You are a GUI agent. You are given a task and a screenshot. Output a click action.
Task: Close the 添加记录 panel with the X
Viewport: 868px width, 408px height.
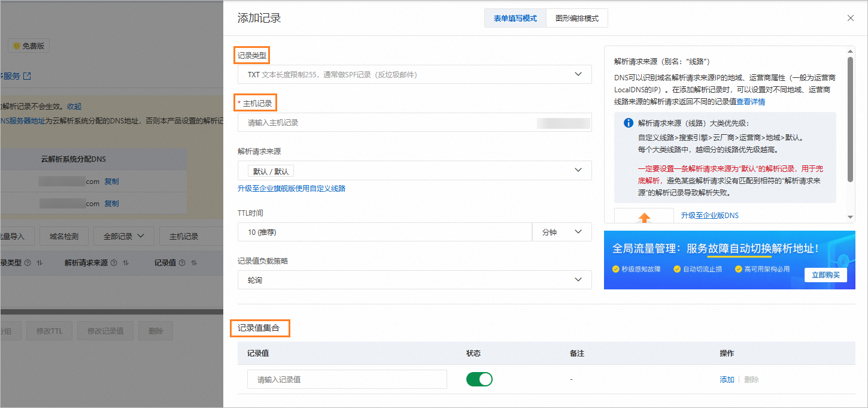pos(851,18)
